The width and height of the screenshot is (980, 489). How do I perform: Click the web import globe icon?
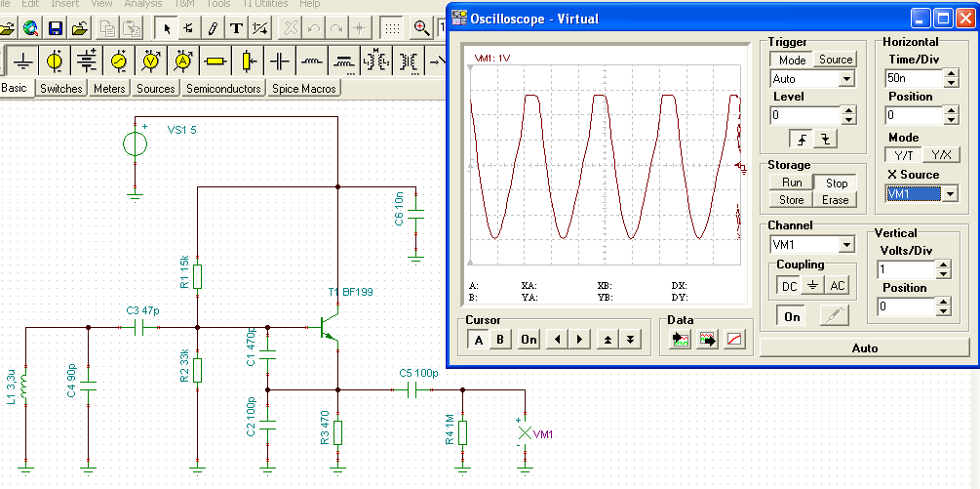click(x=31, y=28)
